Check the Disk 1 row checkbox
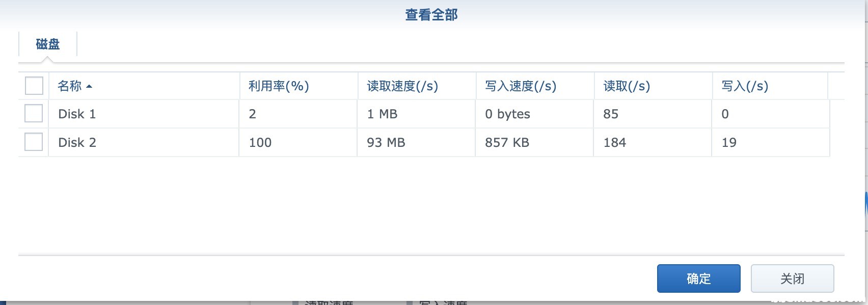Screen dimensions: 868x305 coord(34,113)
